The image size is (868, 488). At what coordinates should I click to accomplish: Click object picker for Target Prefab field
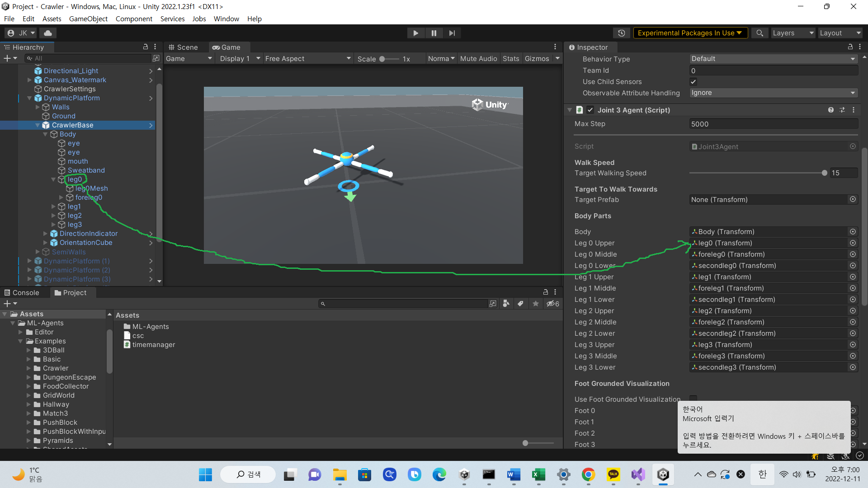pos(853,199)
